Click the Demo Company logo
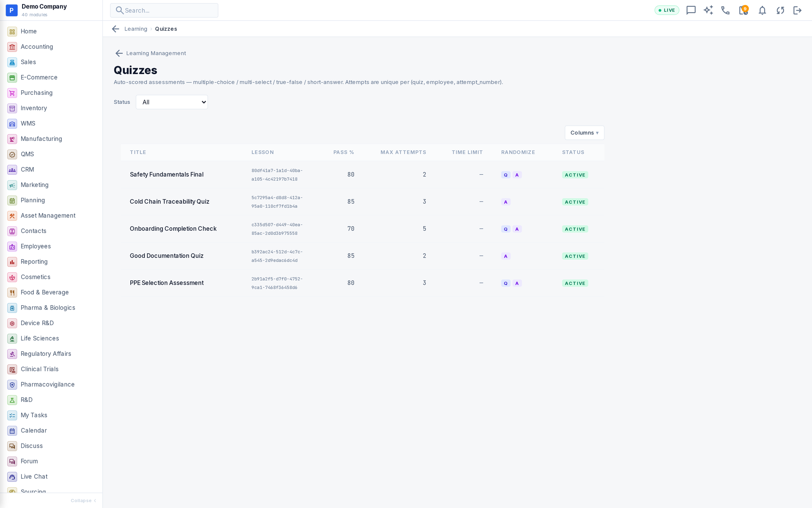This screenshot has height=508, width=812. click(x=12, y=10)
